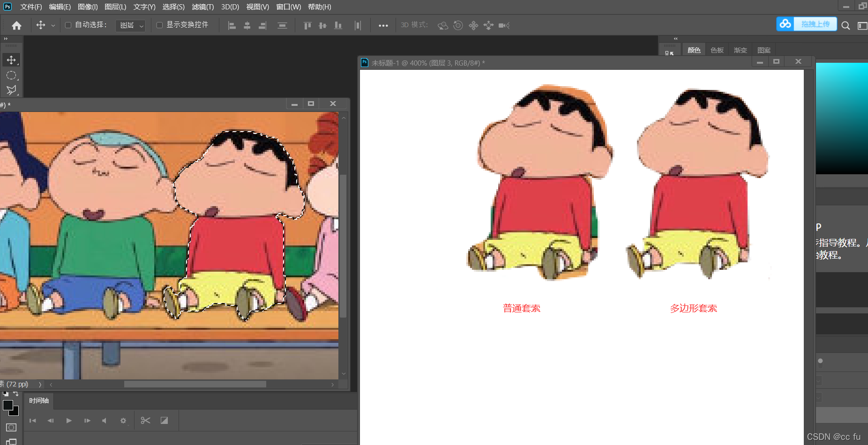868x445 pixels.
Task: Click the Home icon in options bar
Action: coord(16,25)
